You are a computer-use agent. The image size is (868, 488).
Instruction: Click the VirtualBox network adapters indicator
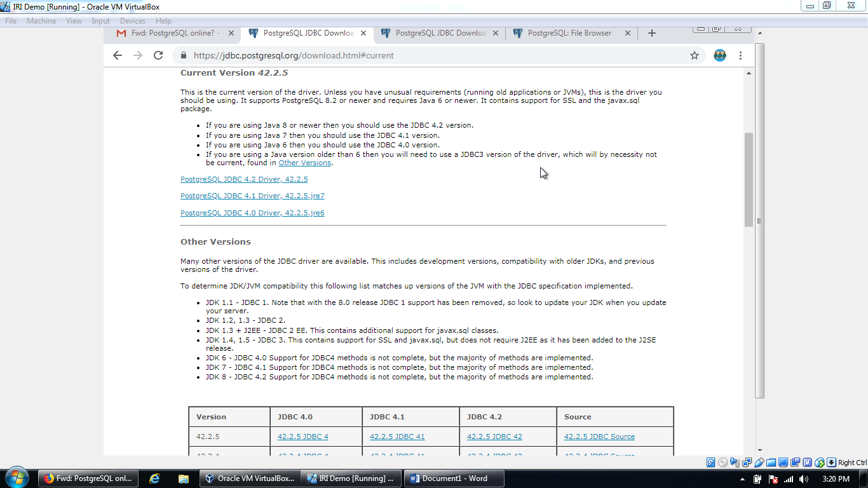[747, 462]
